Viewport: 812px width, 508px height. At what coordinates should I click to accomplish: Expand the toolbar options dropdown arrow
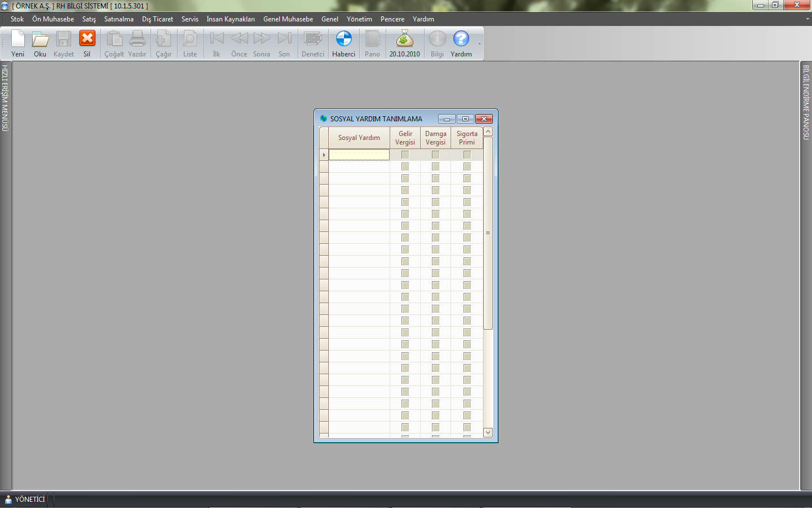coord(480,44)
